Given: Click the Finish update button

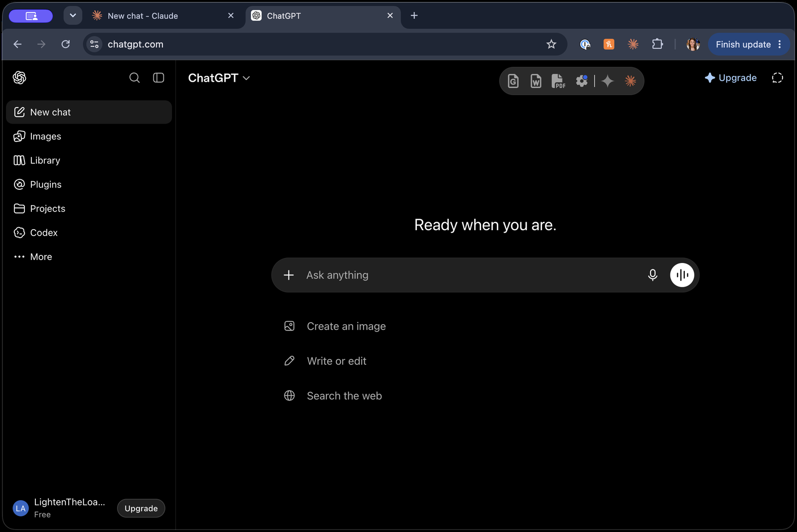Looking at the screenshot, I should tap(743, 44).
